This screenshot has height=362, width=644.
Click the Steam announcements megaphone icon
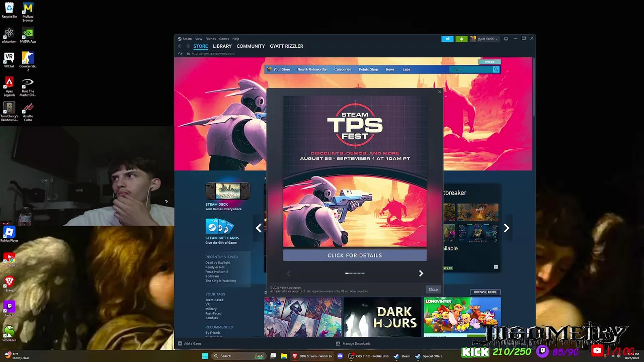(x=447, y=39)
